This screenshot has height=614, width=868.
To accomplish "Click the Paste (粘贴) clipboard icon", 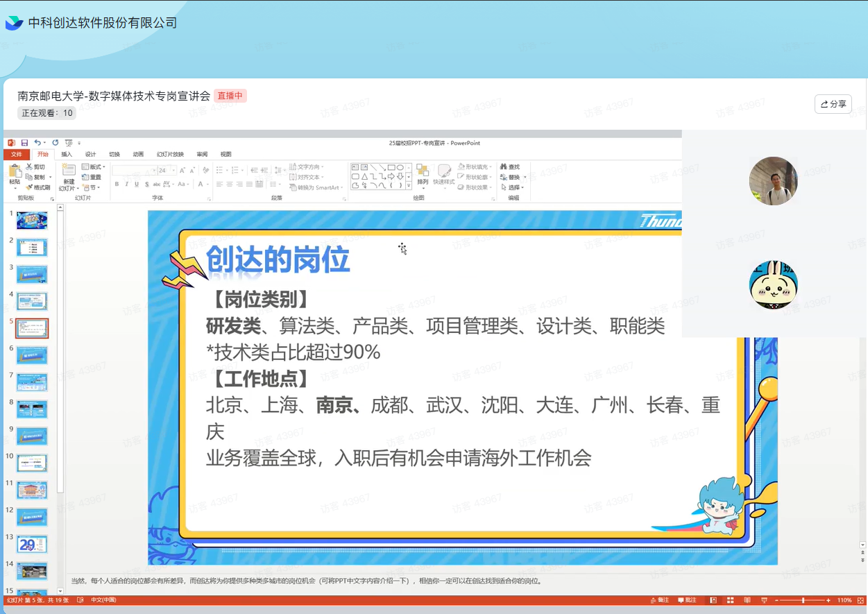I will click(15, 172).
